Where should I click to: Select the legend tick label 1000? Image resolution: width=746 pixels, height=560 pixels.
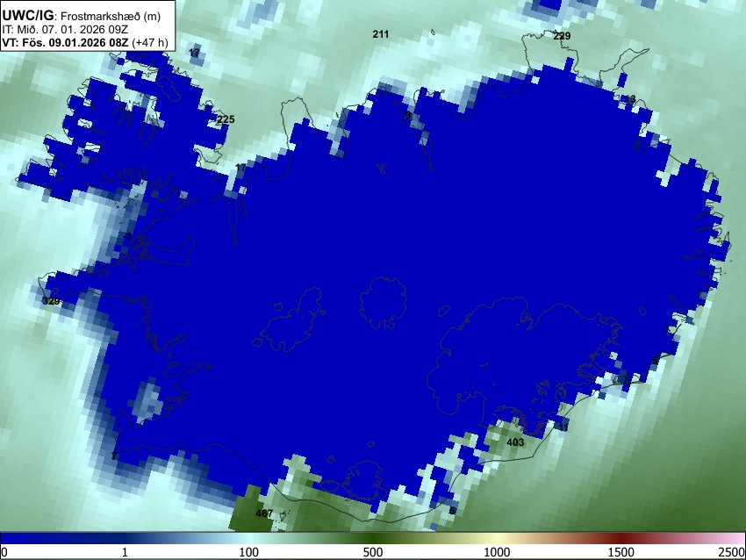(497, 552)
